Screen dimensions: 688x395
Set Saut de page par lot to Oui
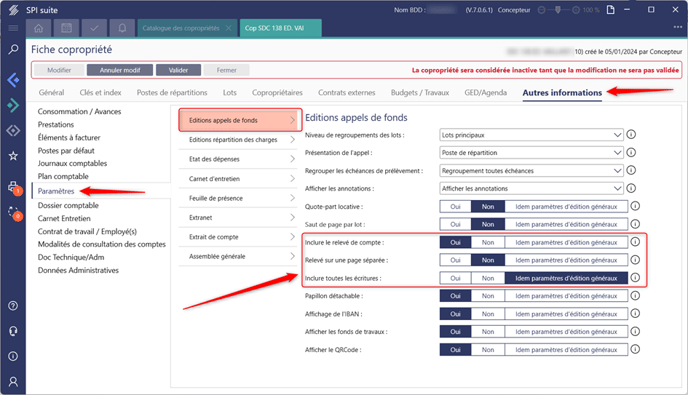pos(455,224)
